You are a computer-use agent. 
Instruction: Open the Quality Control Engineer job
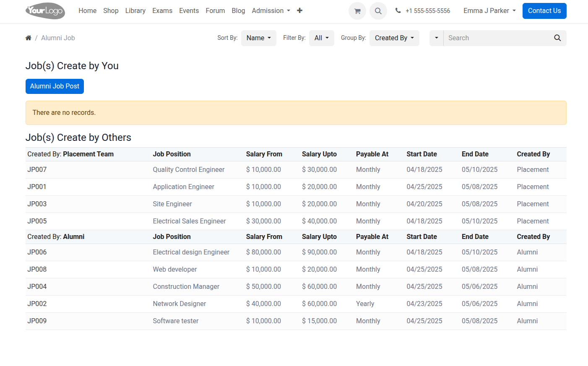click(x=189, y=170)
